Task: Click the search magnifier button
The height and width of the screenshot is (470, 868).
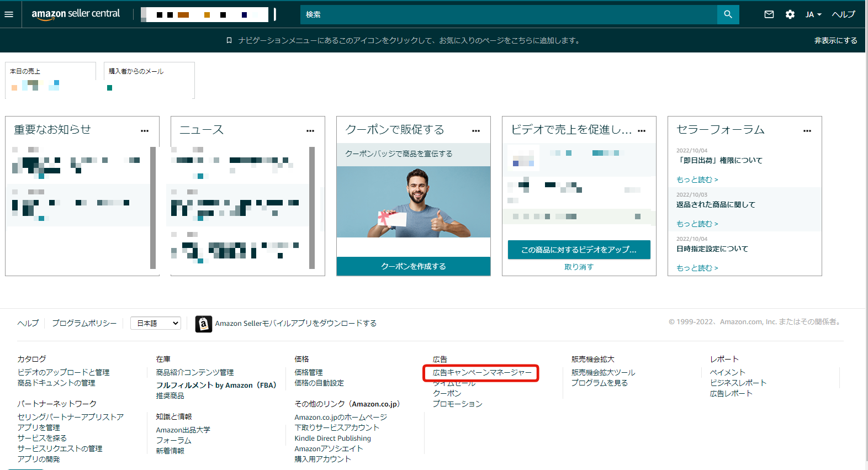Action: (728, 14)
